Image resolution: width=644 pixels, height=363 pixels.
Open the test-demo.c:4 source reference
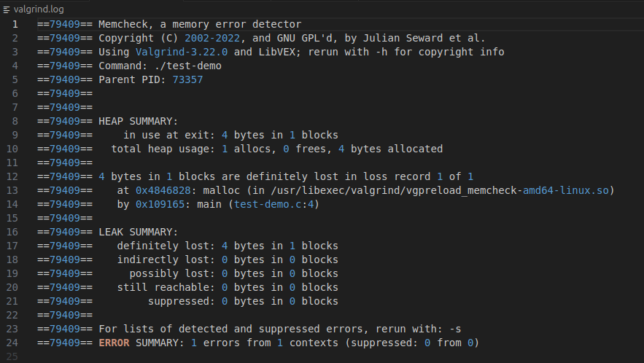click(276, 204)
